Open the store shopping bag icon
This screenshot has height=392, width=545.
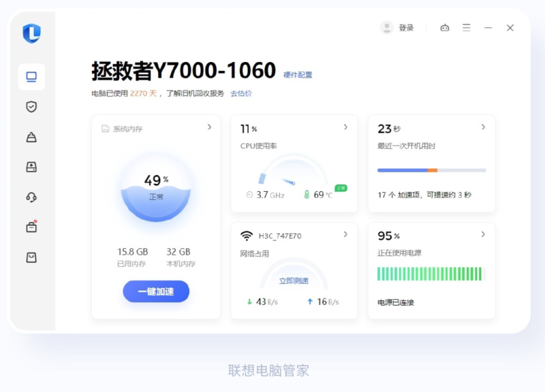(x=31, y=257)
